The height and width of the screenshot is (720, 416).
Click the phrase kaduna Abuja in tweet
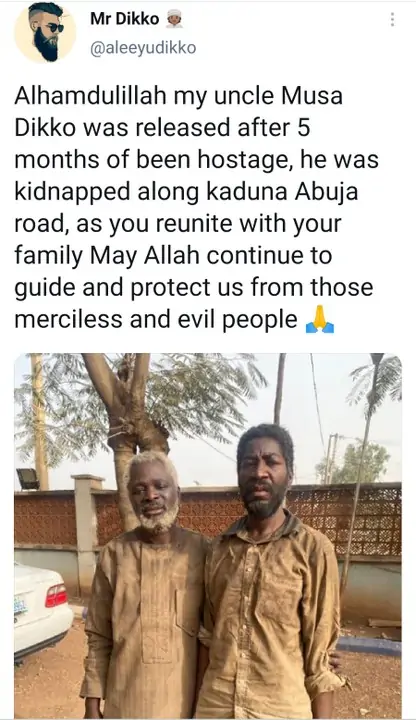pyautogui.click(x=282, y=191)
